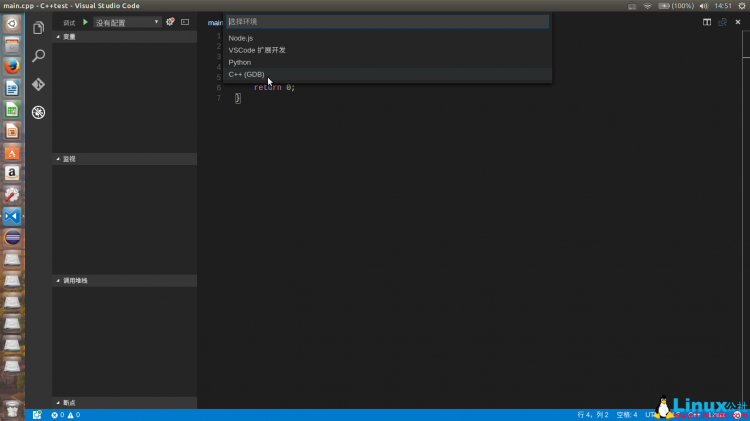Open the Trash at bottom of launcher
This screenshot has height=421, width=750.
(12, 410)
